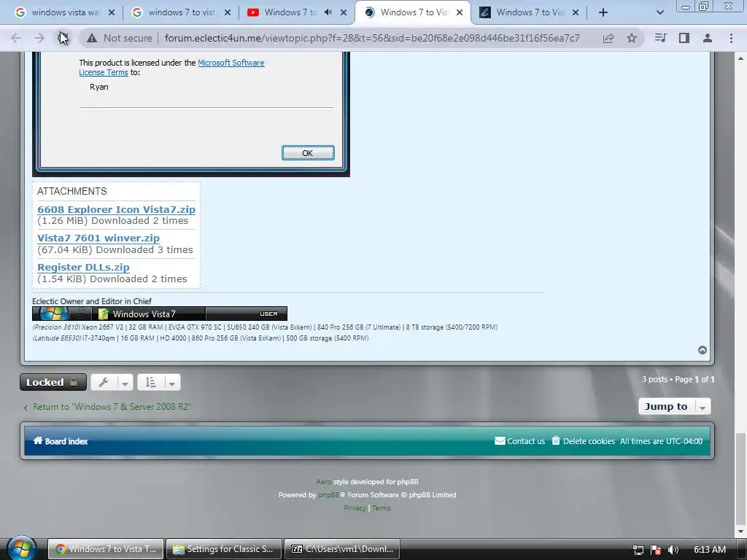Viewport: 747px width, 560px height.
Task: Download 6608 Explorer Icon Vista7.zip
Action: (x=116, y=209)
